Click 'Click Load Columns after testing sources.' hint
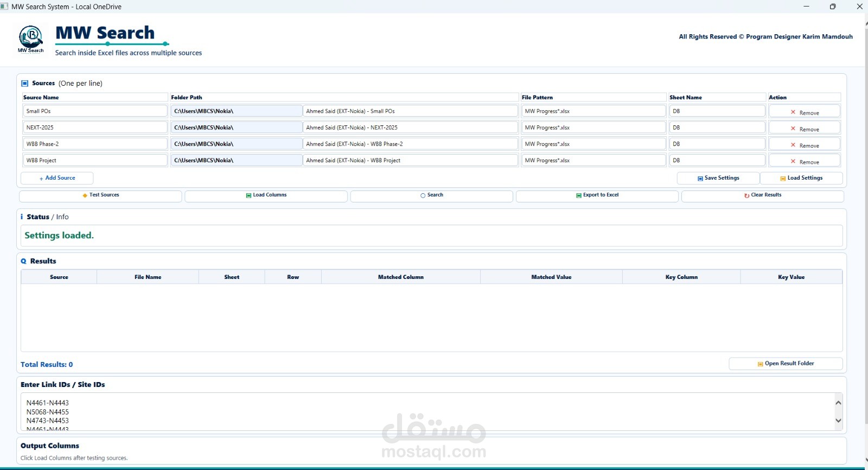868x470 pixels. (74, 458)
